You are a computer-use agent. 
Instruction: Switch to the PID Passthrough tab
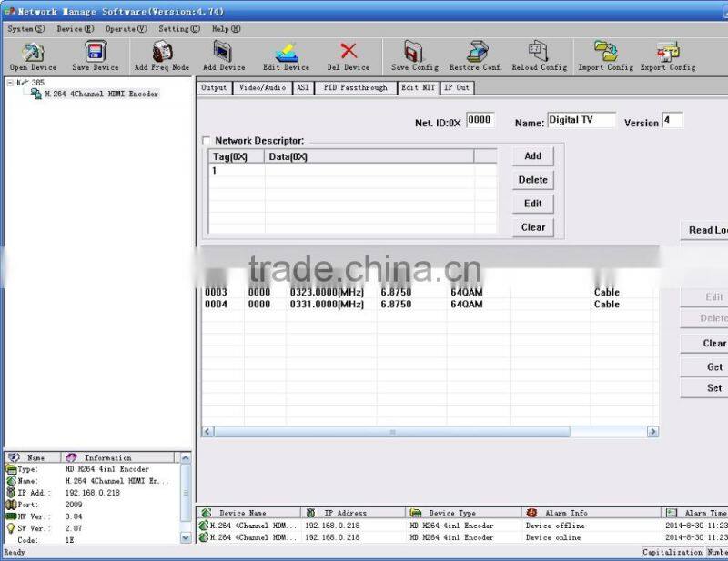coord(355,88)
